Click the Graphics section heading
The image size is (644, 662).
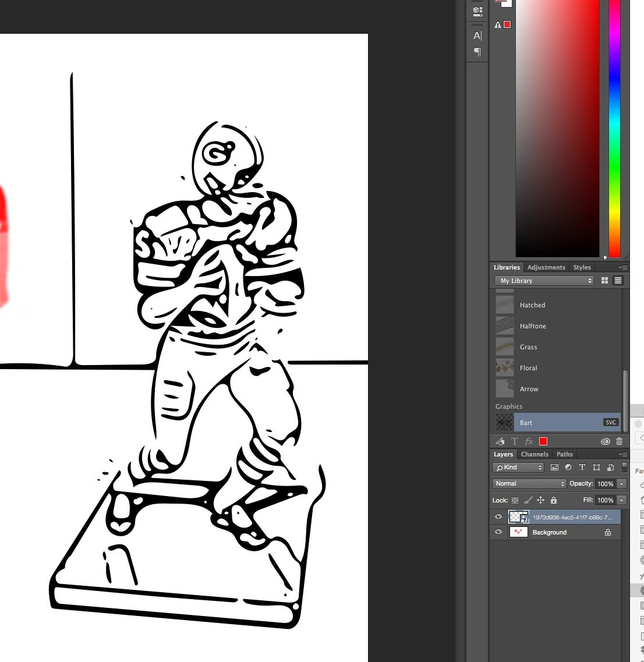pyautogui.click(x=509, y=406)
